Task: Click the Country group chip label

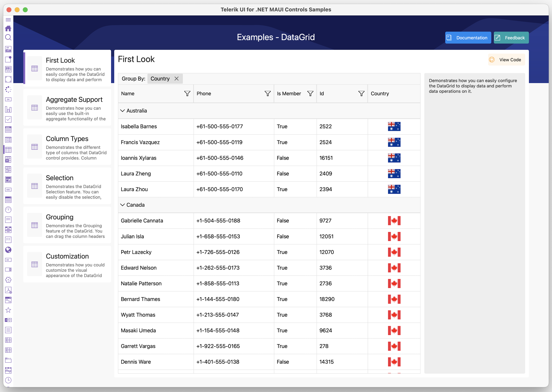Action: tap(160, 79)
